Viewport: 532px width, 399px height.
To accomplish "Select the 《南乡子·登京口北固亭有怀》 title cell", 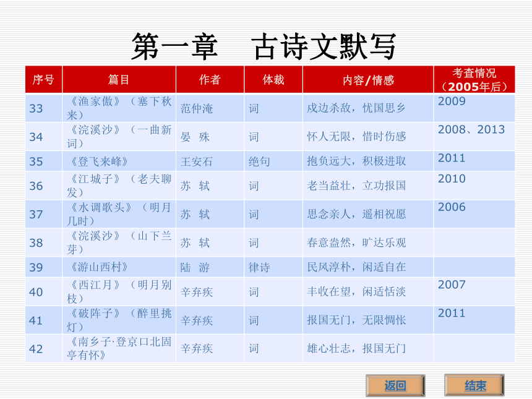I will pyautogui.click(x=119, y=348).
